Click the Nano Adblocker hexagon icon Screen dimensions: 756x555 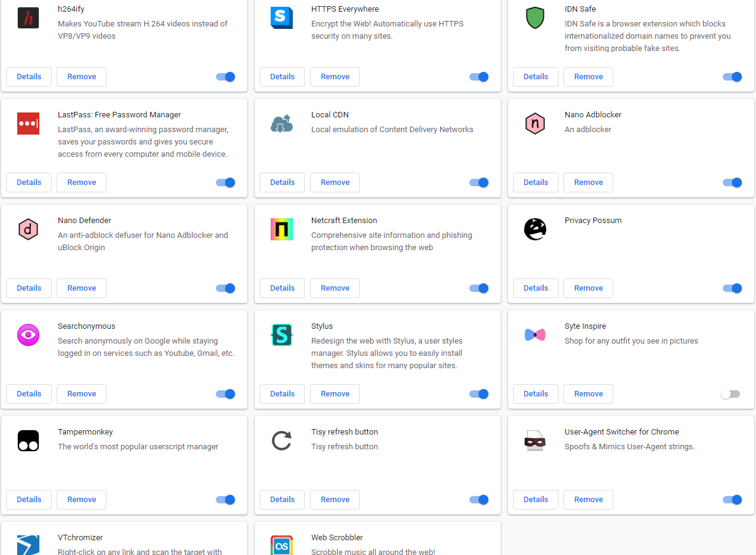(x=535, y=124)
